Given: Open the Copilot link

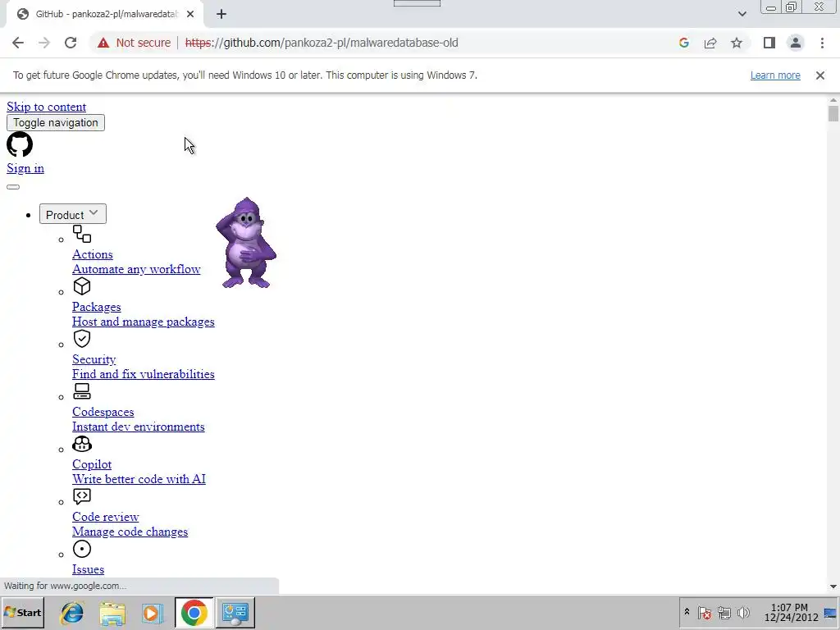Looking at the screenshot, I should pos(92,464).
